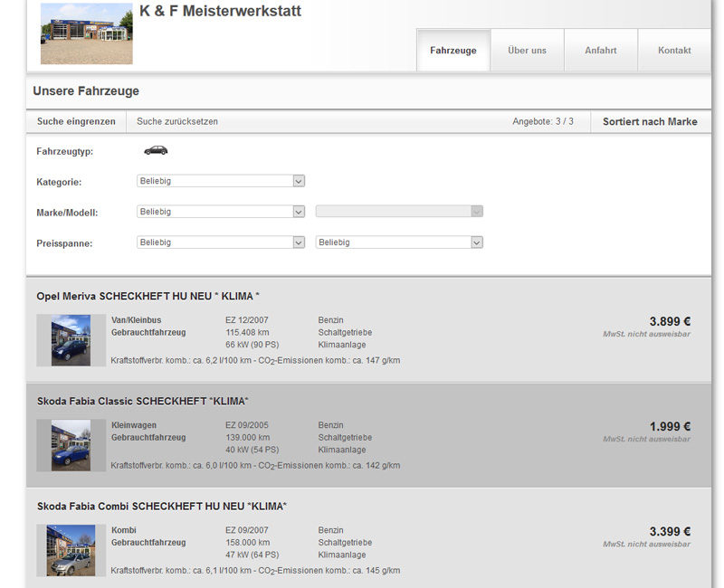Viewport: 724px width, 588px height.
Task: Click the 145 g/km fuel consumption line
Action: (x=255, y=571)
